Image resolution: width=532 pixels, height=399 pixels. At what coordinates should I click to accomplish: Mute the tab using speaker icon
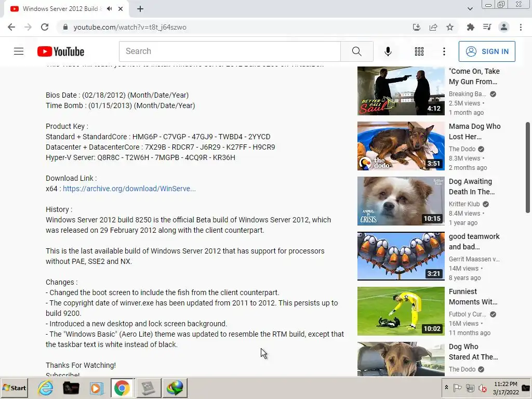109,9
